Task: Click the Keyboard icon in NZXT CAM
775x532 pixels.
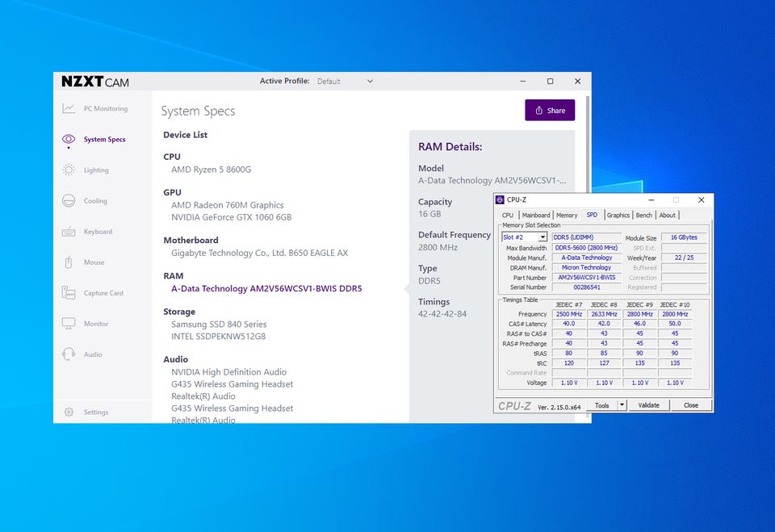Action: (x=69, y=232)
